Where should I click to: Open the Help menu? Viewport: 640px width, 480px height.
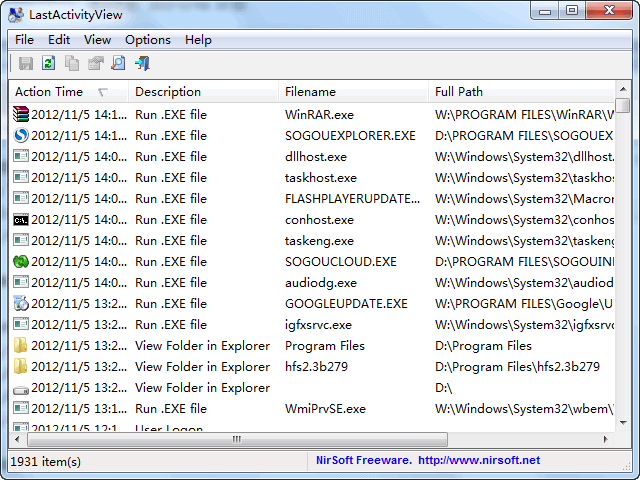(198, 40)
